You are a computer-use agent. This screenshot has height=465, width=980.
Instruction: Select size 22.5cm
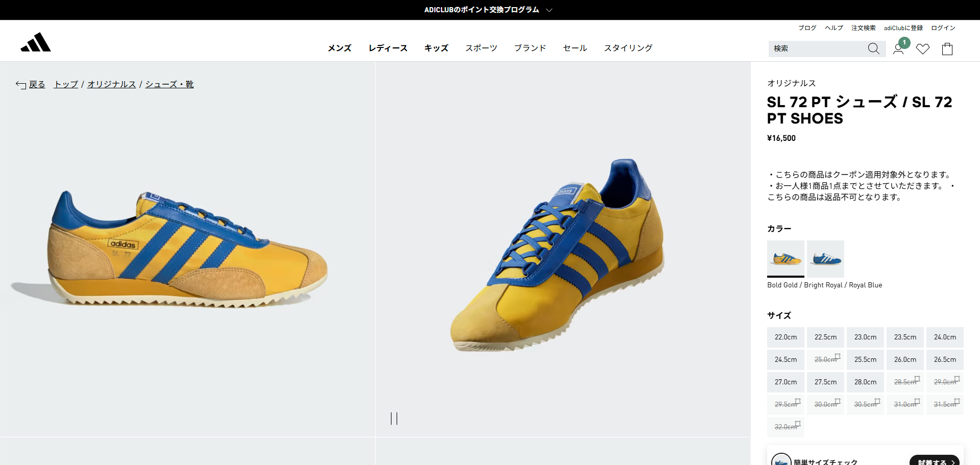[825, 337]
